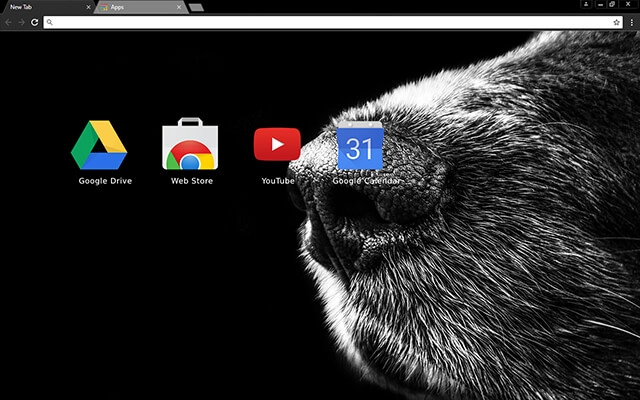The height and width of the screenshot is (400, 640).
Task: Close the New Tab tab
Action: pos(88,7)
